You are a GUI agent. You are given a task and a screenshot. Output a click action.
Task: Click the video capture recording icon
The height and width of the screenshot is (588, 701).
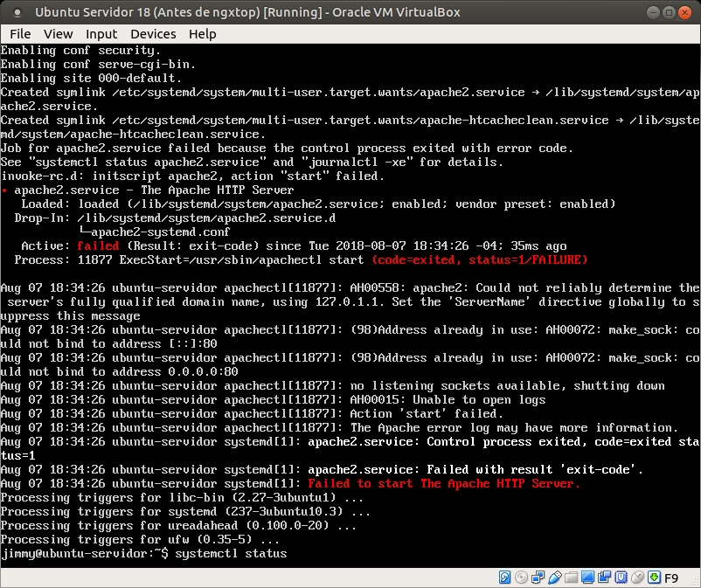603,578
